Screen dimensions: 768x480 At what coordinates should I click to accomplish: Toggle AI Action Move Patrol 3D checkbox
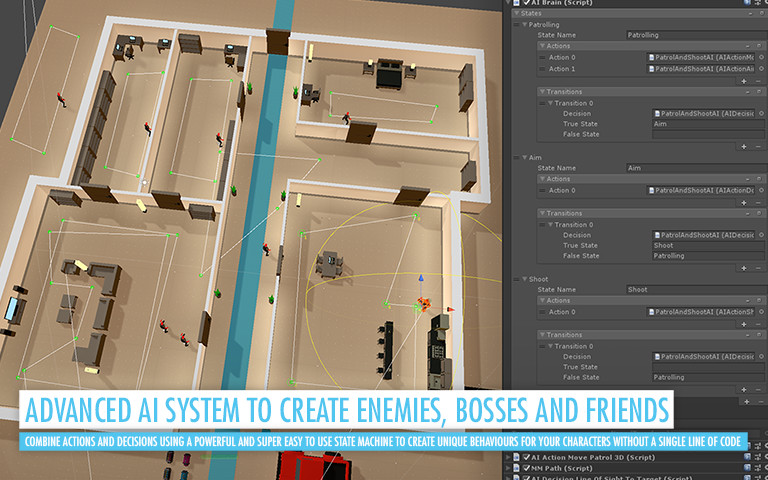(527, 457)
